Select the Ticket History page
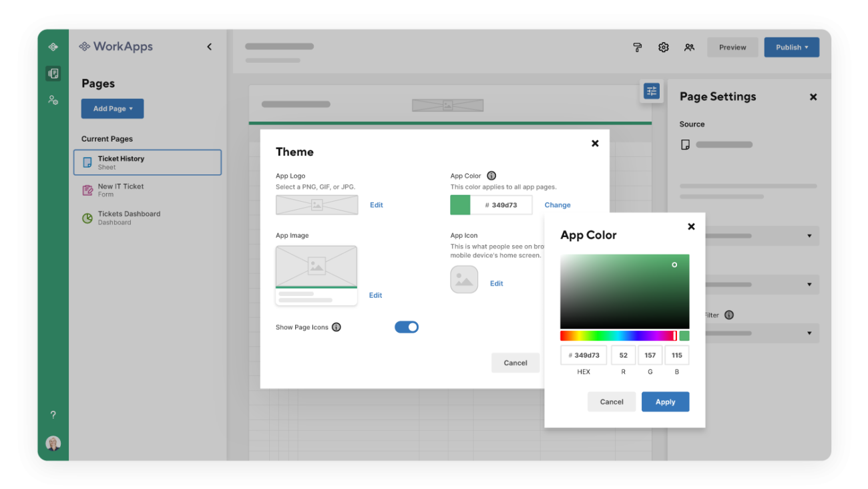Screen dimensions: 868x489 pos(147,162)
